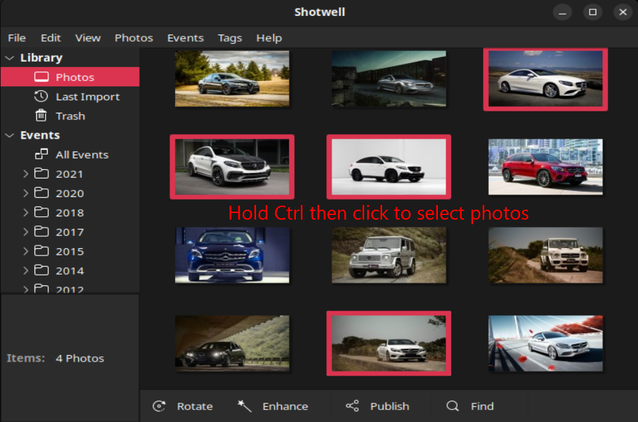Click the Last Import clock icon
The height and width of the screenshot is (422, 638).
(41, 96)
